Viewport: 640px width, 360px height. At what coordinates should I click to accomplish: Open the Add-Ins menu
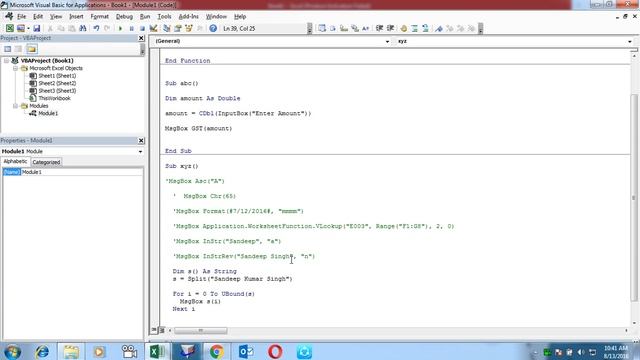click(189, 16)
